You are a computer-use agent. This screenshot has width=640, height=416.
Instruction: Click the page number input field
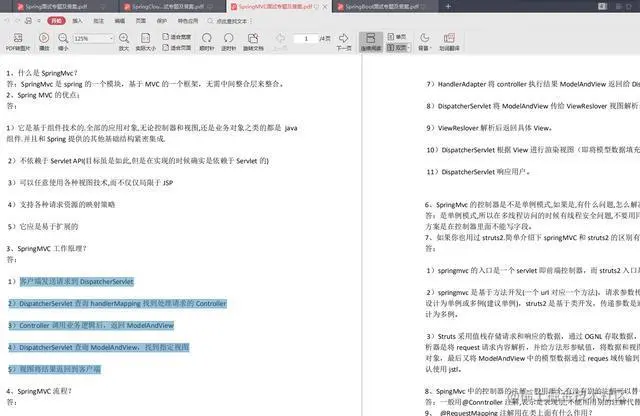(x=306, y=38)
